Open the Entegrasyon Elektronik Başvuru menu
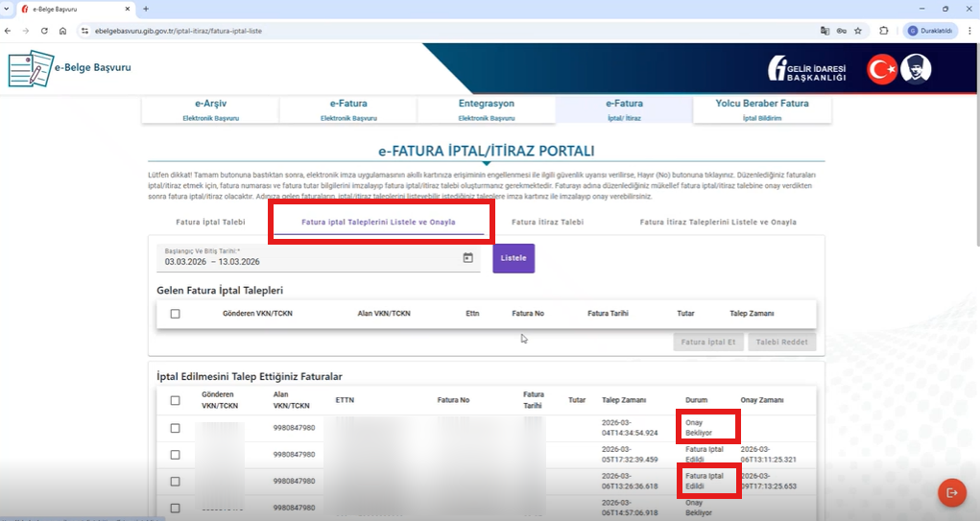This screenshot has height=521, width=980. 487,110
